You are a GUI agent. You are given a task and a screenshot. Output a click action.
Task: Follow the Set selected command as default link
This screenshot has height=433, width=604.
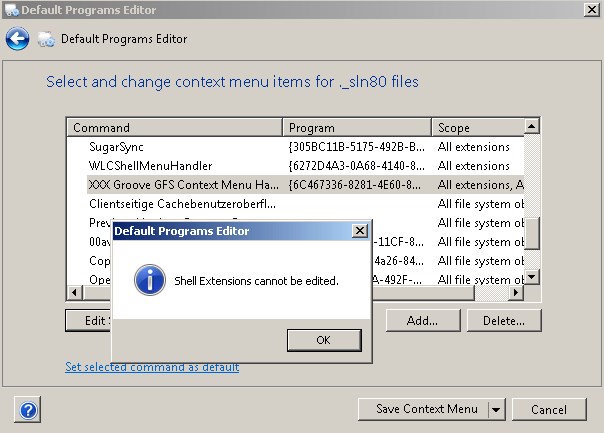click(152, 367)
